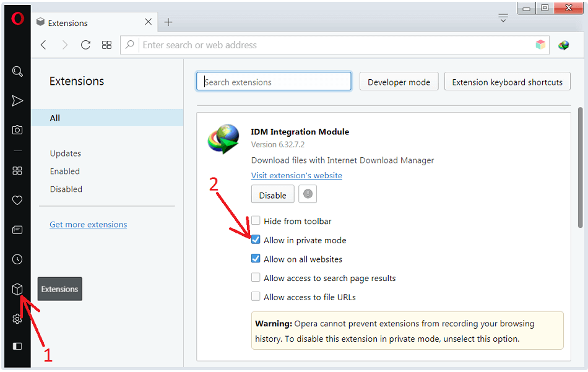The image size is (588, 372).
Task: Click the sidebar search magnifier icon
Action: (17, 71)
